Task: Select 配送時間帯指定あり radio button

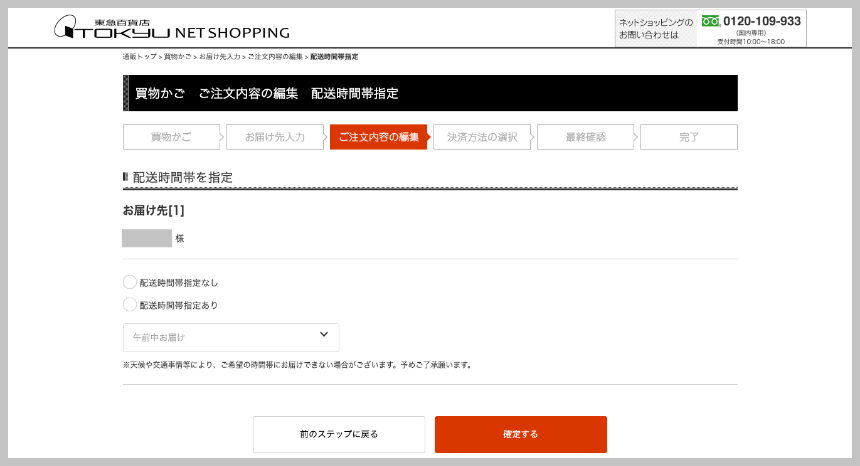Action: click(129, 305)
